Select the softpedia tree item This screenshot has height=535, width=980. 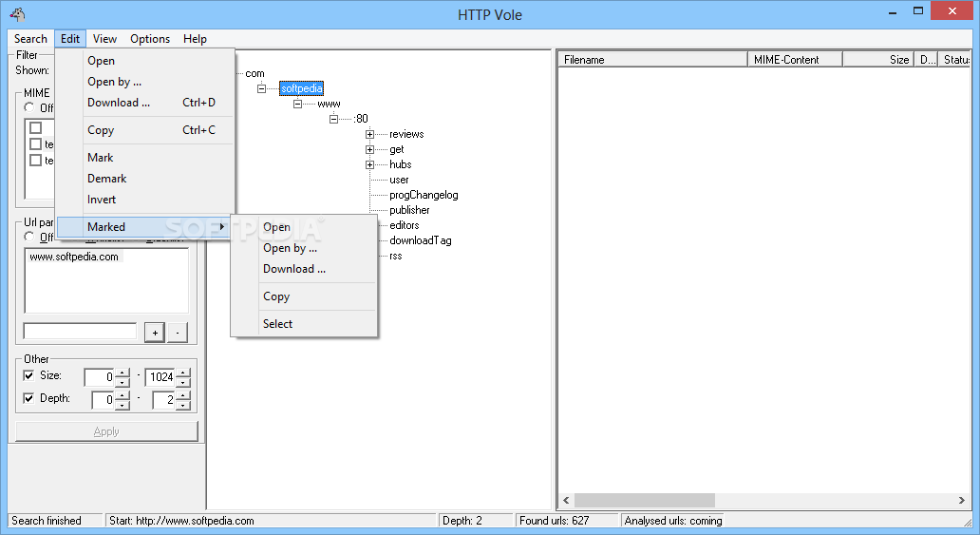pyautogui.click(x=301, y=89)
